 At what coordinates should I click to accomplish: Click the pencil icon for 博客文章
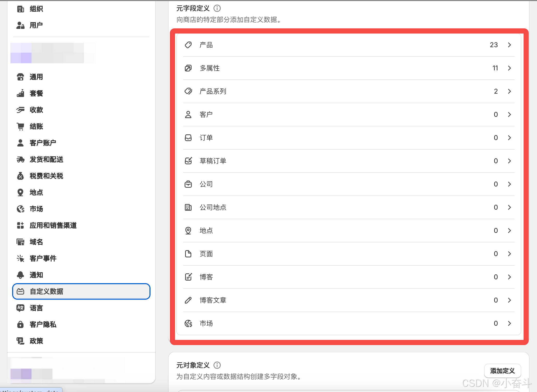coord(188,300)
